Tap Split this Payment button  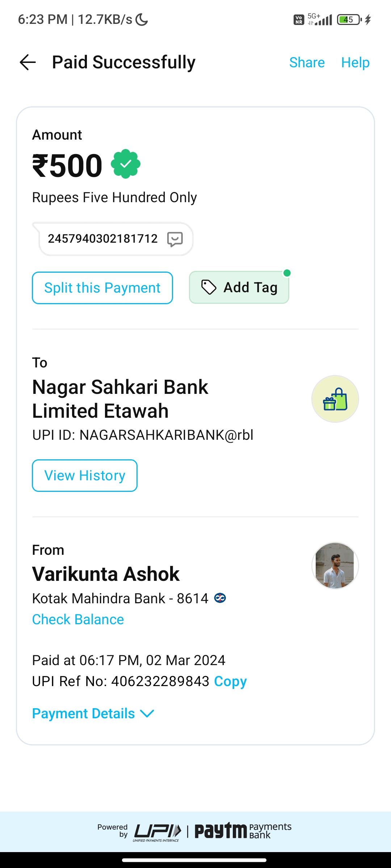102,288
